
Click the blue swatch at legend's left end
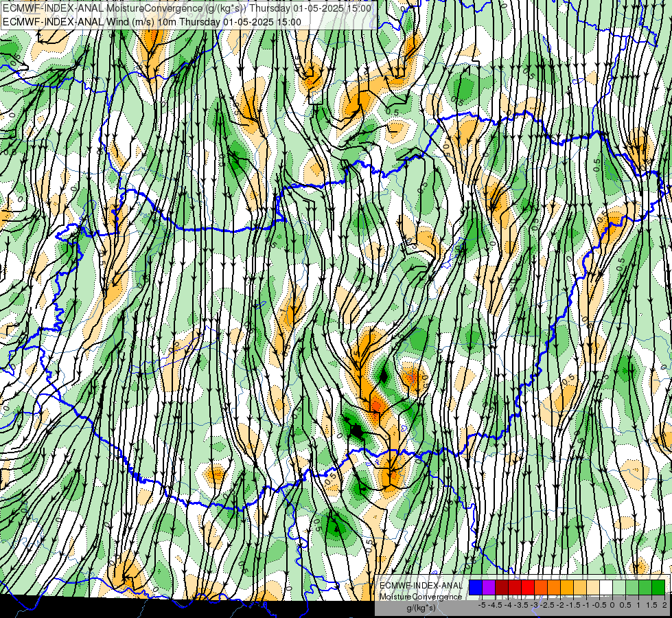click(x=476, y=587)
